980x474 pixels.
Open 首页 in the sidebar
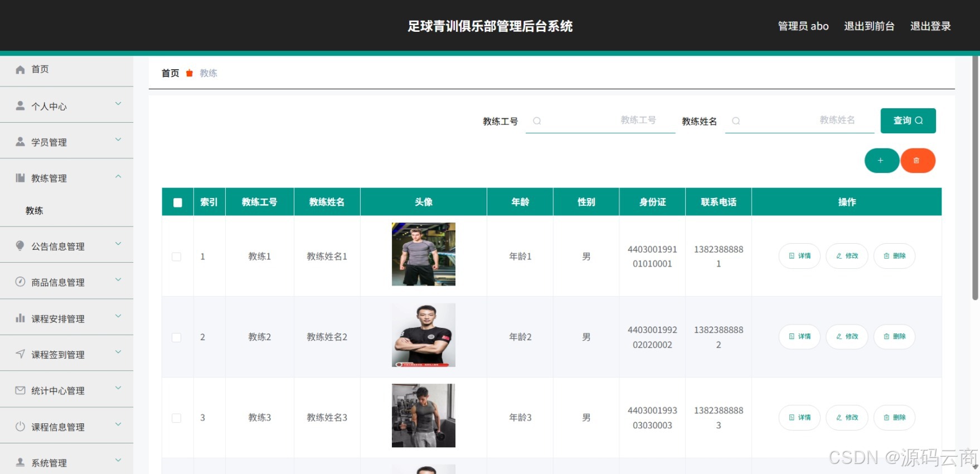coord(66,69)
